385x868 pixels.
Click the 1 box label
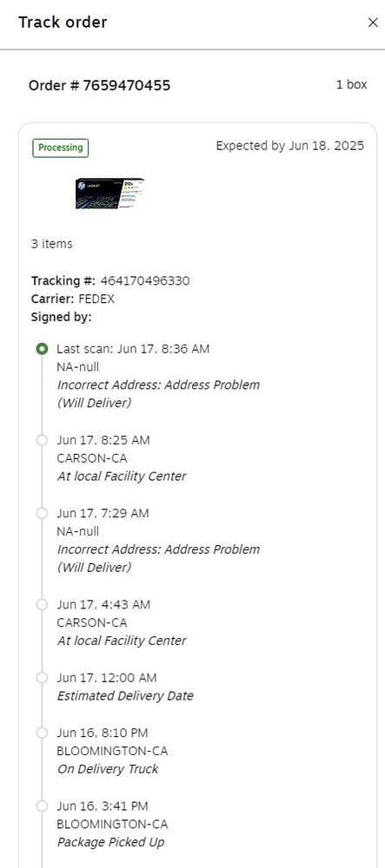[351, 85]
